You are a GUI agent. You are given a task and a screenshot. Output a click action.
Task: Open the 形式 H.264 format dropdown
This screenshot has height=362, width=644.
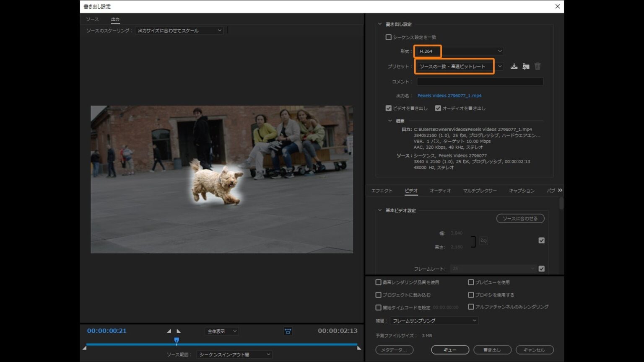pos(459,51)
